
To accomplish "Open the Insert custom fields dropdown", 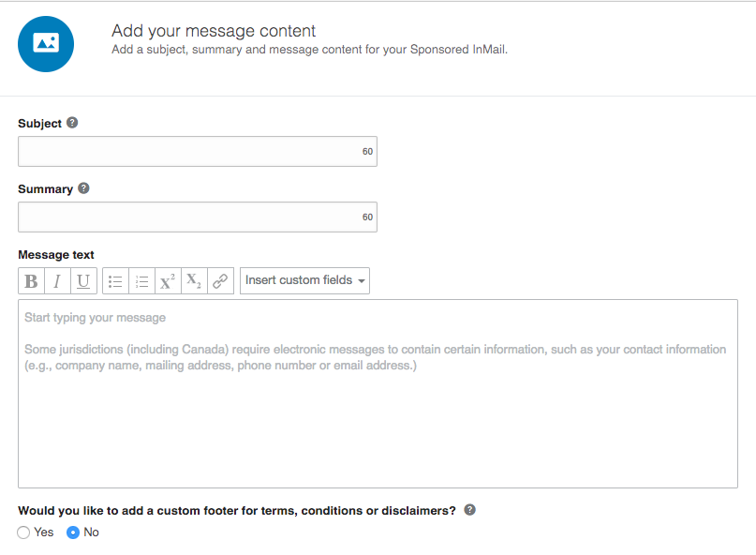I will click(304, 281).
